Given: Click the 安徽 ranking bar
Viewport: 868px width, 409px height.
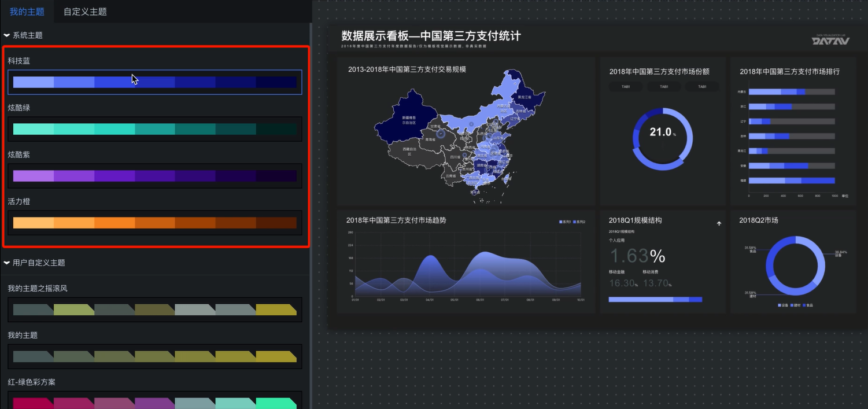Looking at the screenshot, I should (792, 166).
